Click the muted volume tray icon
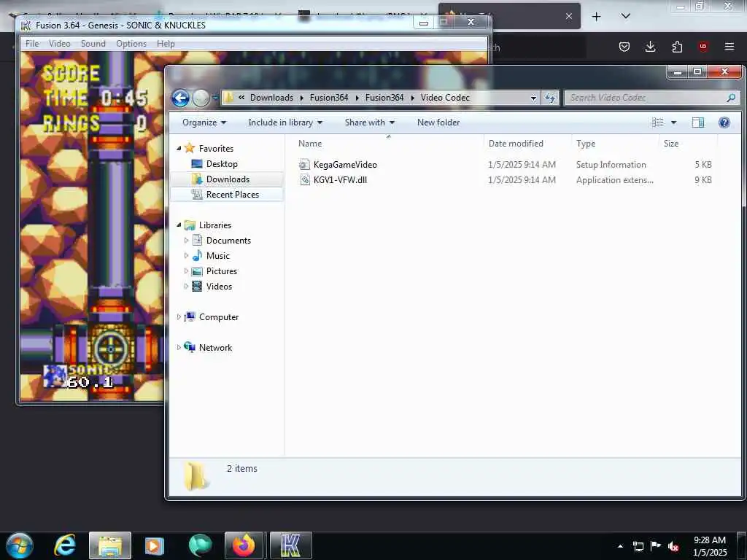Viewport: 747px width, 560px height. [673, 546]
